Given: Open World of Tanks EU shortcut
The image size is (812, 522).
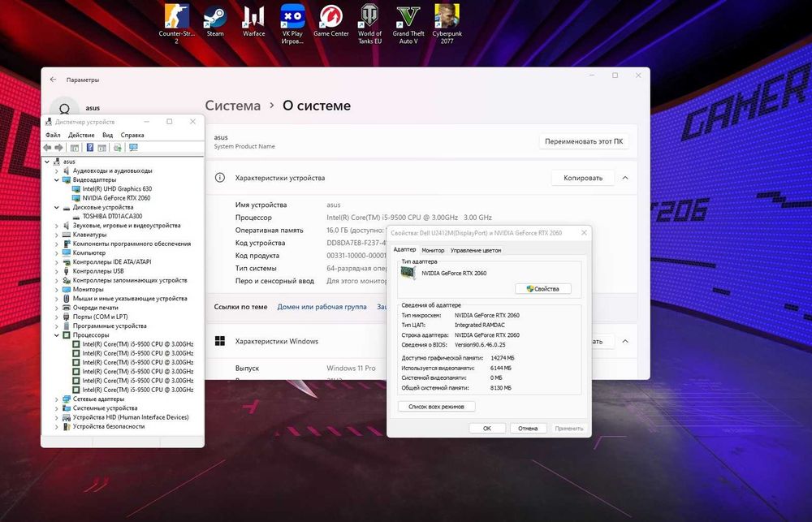Looking at the screenshot, I should [x=369, y=24].
